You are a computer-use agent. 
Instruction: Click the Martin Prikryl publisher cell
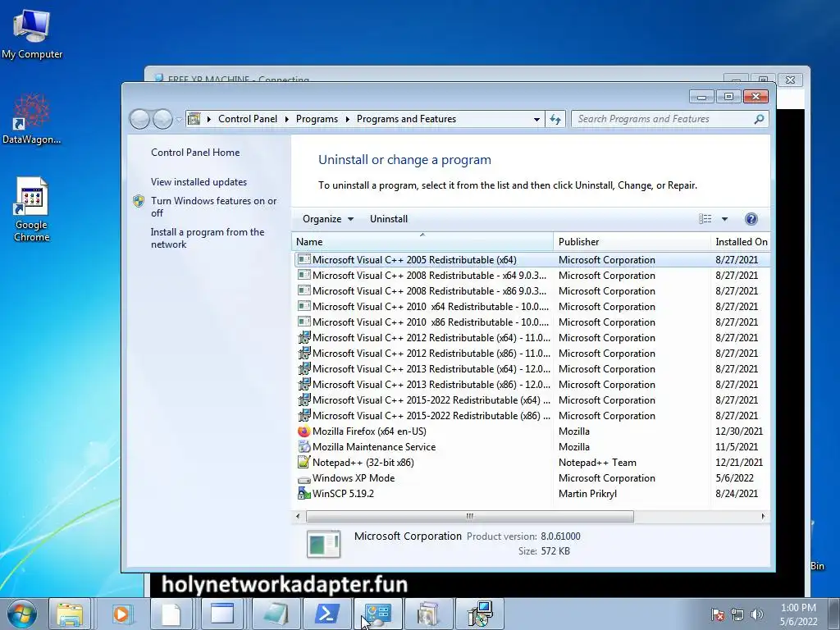(587, 493)
